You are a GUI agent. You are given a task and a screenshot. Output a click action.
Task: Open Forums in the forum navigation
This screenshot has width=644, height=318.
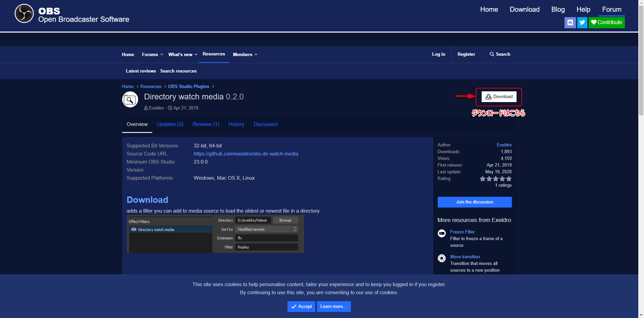pyautogui.click(x=150, y=54)
